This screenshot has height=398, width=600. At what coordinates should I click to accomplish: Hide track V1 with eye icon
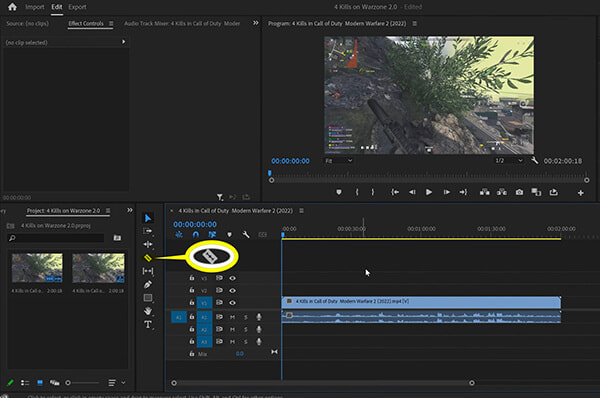232,303
